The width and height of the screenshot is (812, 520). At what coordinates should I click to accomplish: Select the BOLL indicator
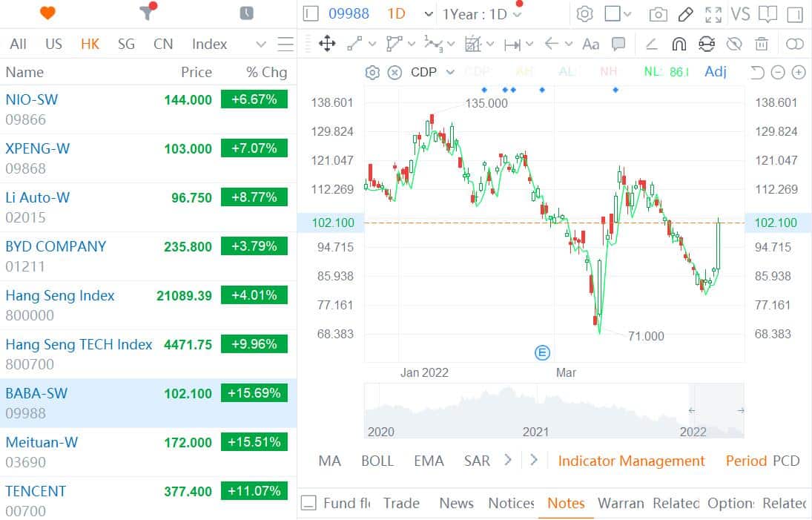pos(377,461)
